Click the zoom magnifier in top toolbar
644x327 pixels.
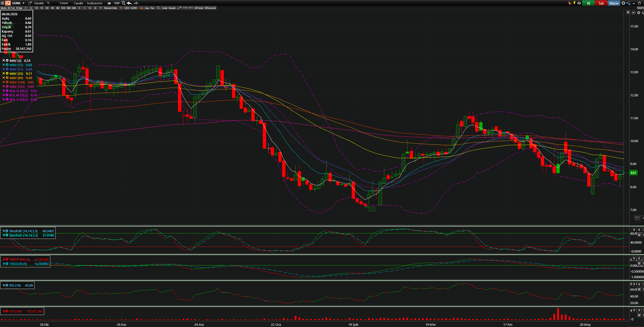tap(124, 3)
